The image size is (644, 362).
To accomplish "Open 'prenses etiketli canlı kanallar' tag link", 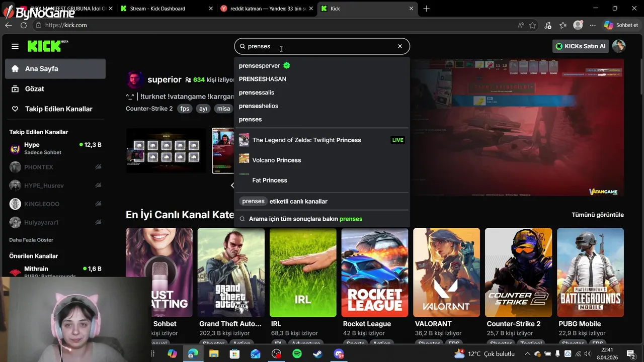I will [321, 201].
